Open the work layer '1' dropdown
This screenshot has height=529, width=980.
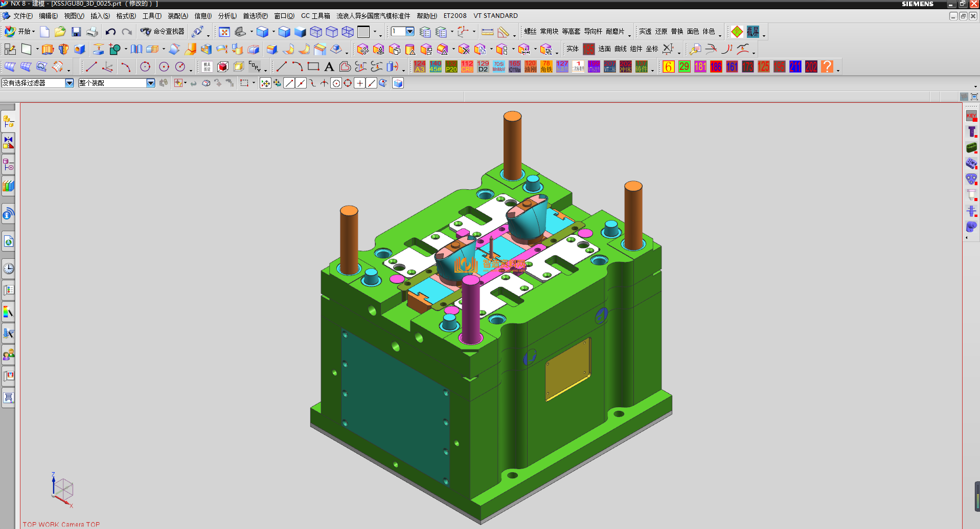(x=410, y=32)
